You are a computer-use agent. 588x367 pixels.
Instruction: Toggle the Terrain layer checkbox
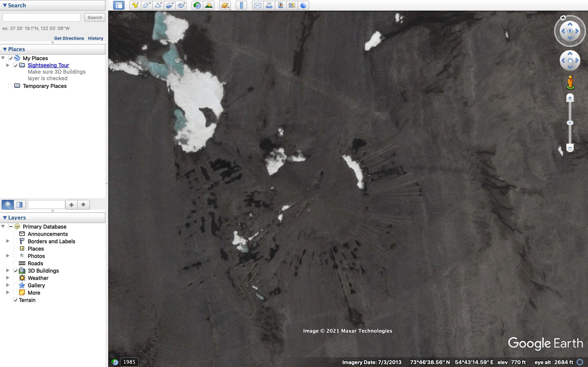click(16, 300)
